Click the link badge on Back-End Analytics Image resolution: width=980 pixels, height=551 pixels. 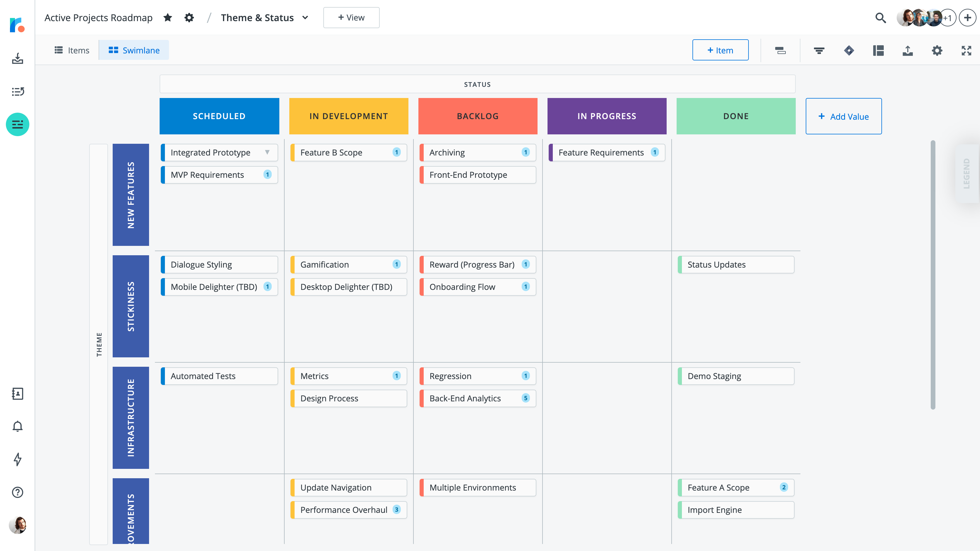click(x=526, y=398)
